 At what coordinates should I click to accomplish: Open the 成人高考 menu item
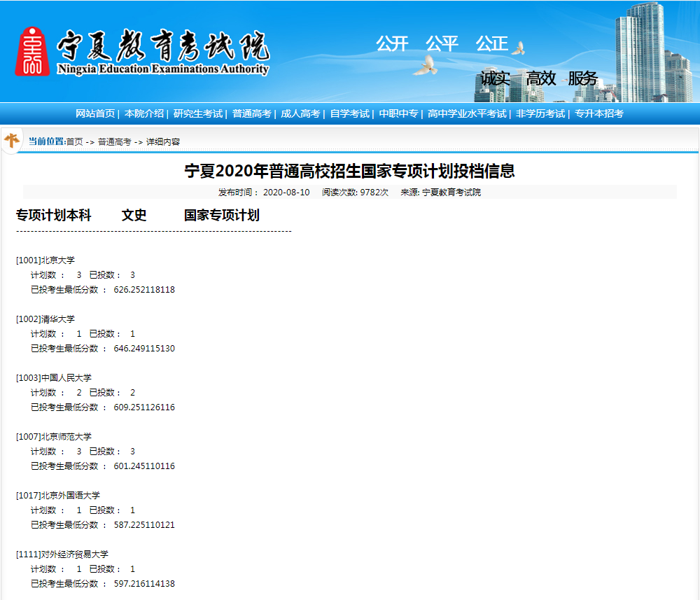tap(300, 114)
